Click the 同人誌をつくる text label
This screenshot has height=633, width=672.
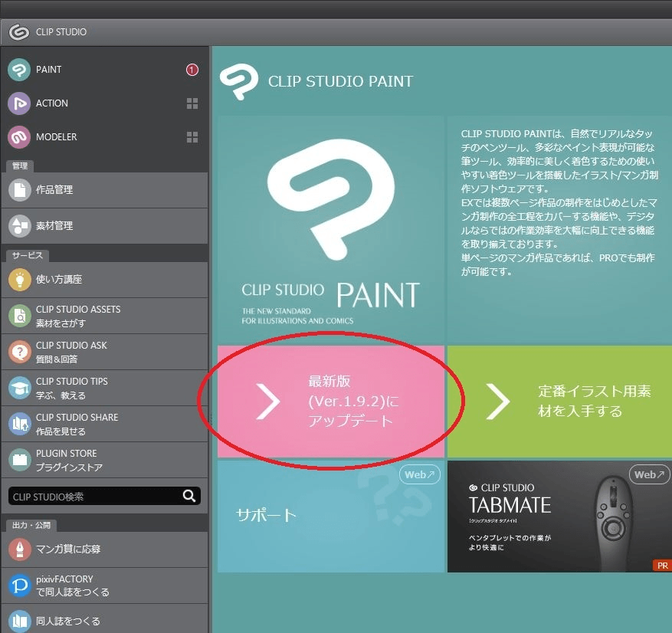pyautogui.click(x=68, y=621)
